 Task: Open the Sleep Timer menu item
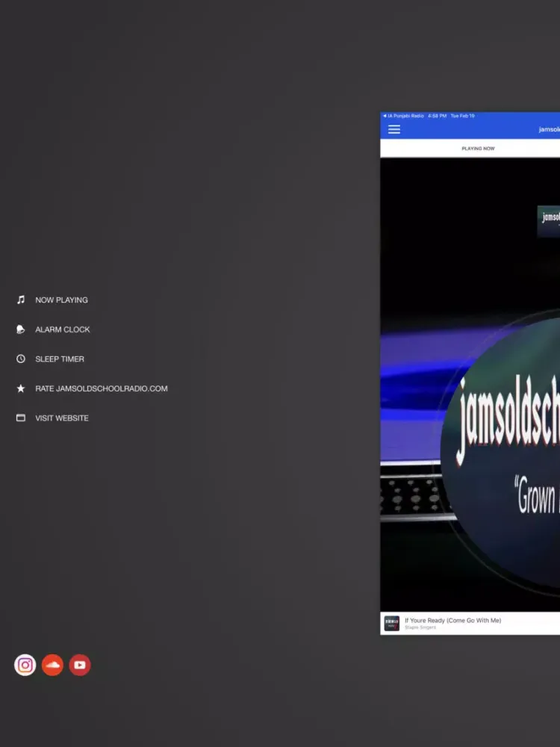coord(60,359)
